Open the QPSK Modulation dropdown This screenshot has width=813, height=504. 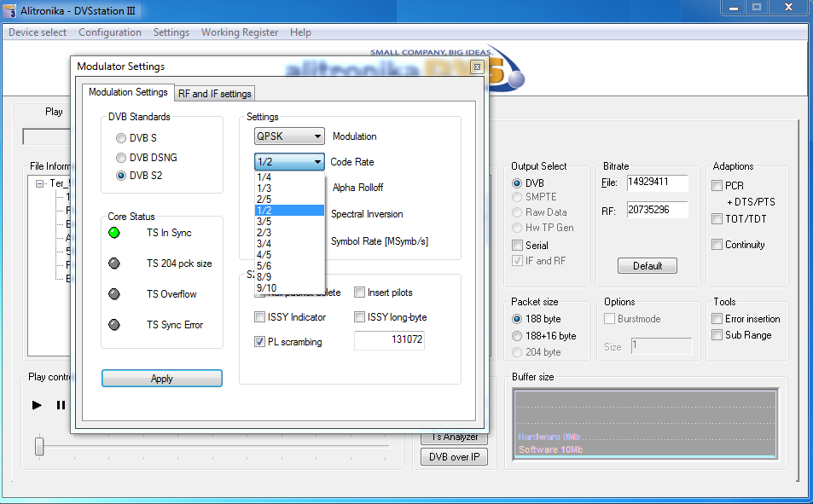click(x=290, y=136)
